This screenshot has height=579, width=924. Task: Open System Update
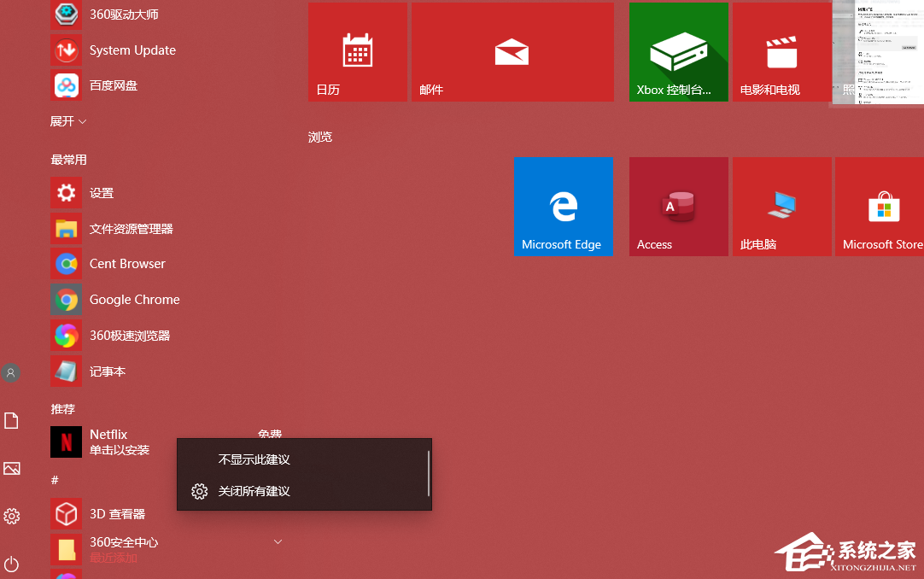(132, 50)
